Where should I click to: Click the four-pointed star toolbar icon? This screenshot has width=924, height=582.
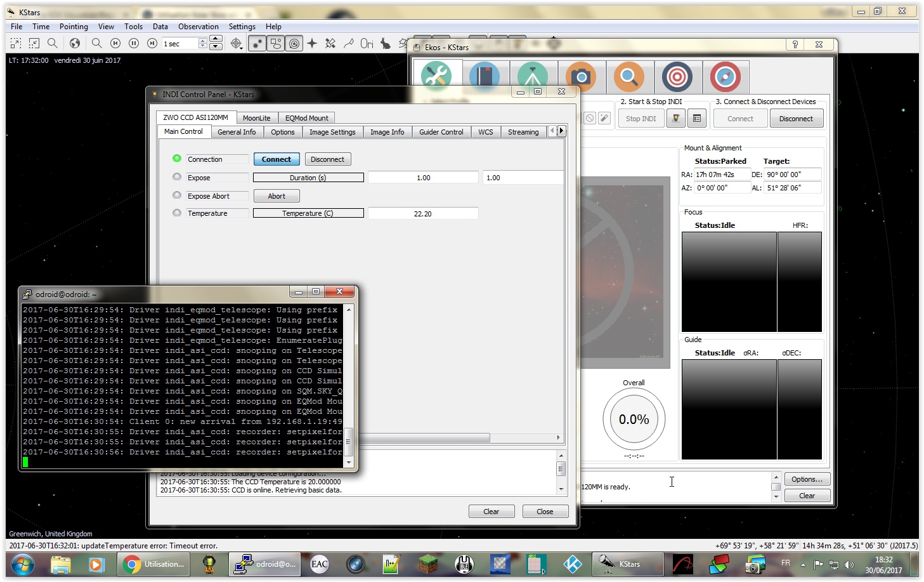(x=312, y=43)
